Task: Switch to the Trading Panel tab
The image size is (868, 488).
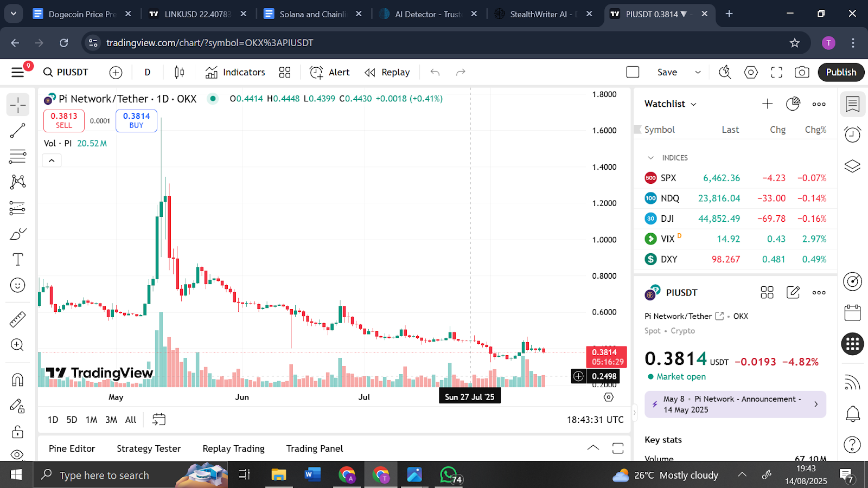Action: [315, 448]
